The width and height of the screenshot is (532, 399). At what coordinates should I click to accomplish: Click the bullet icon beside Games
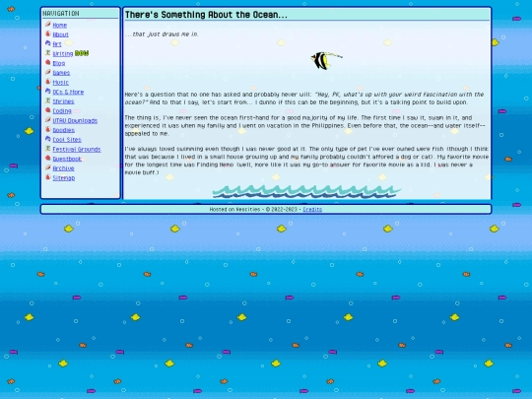(x=48, y=72)
